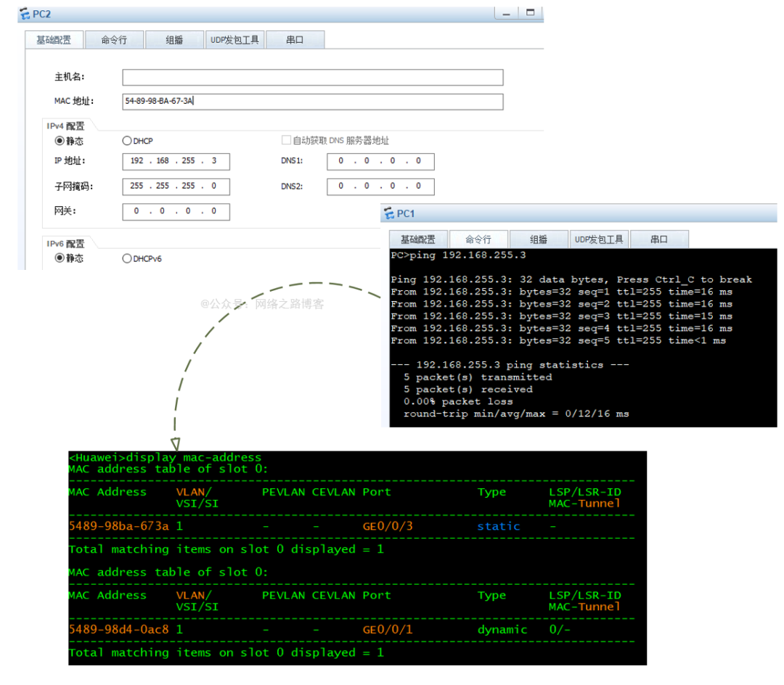784x685 pixels.
Task: Click the GE0/0/3 port cell
Action: point(388,526)
